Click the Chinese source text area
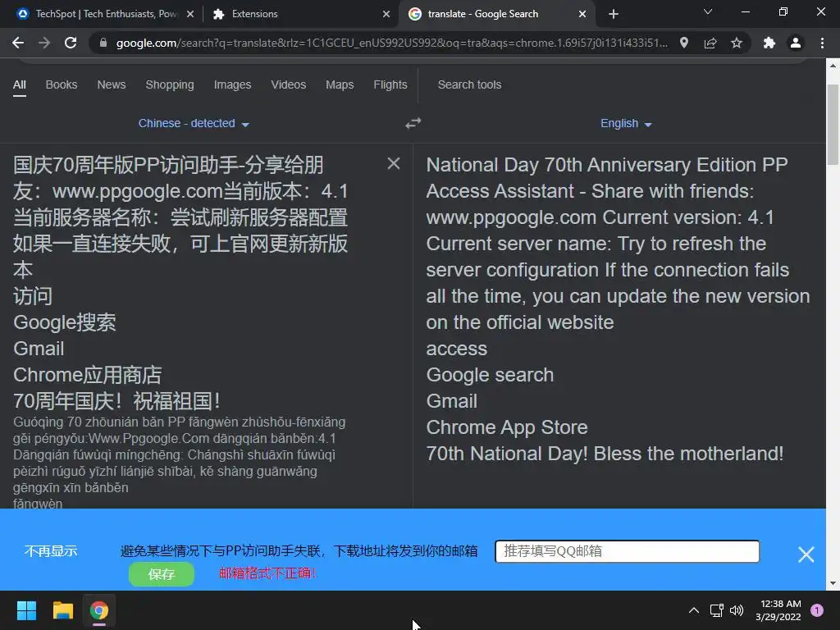The width and height of the screenshot is (840, 630). pyautogui.click(x=182, y=282)
